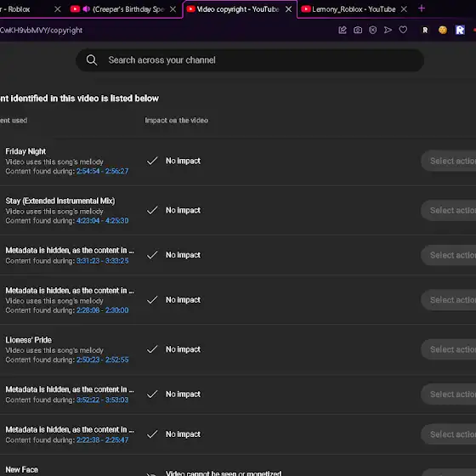Click the 'New Face' claim title
The image size is (476, 476).
coord(21,469)
